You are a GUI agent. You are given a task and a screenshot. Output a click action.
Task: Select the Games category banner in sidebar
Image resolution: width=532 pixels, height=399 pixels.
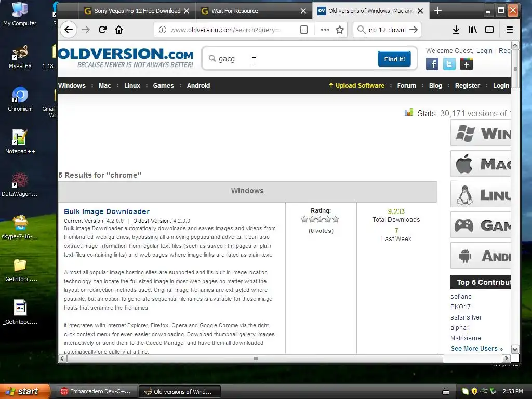(x=481, y=225)
